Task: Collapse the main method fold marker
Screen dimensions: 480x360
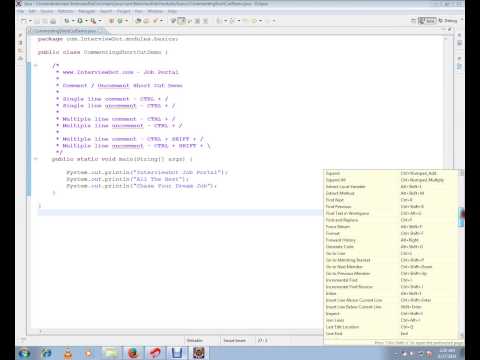Action: [36, 159]
